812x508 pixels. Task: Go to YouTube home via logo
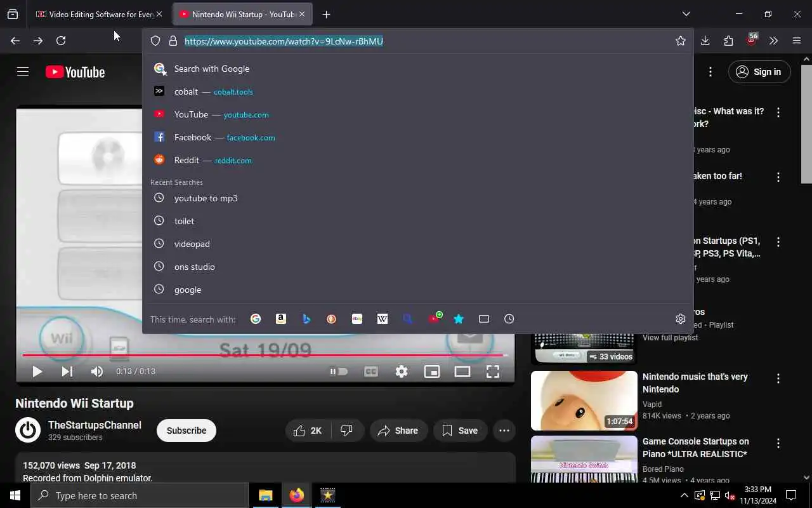(75, 72)
